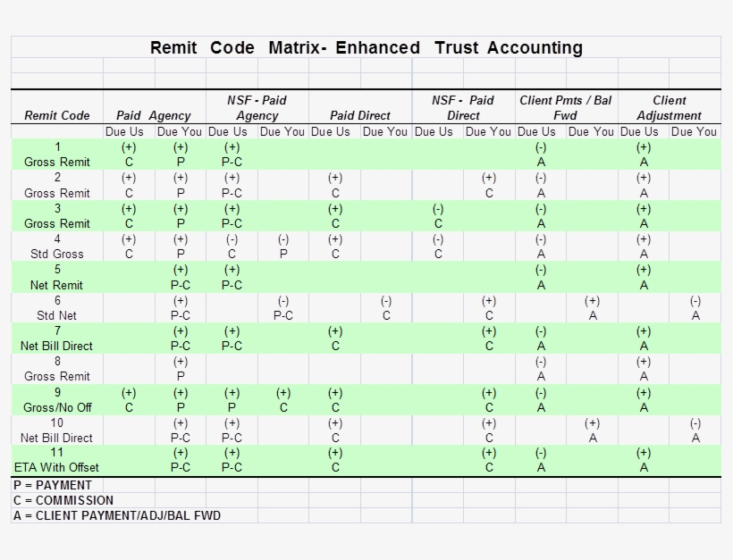Select the NSF - Paid Direct header
Image resolution: width=733 pixels, height=560 pixels.
click(x=463, y=108)
